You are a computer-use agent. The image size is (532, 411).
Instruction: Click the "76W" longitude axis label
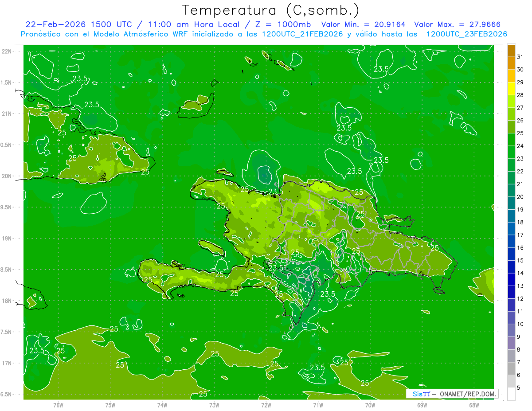[x=58, y=405]
